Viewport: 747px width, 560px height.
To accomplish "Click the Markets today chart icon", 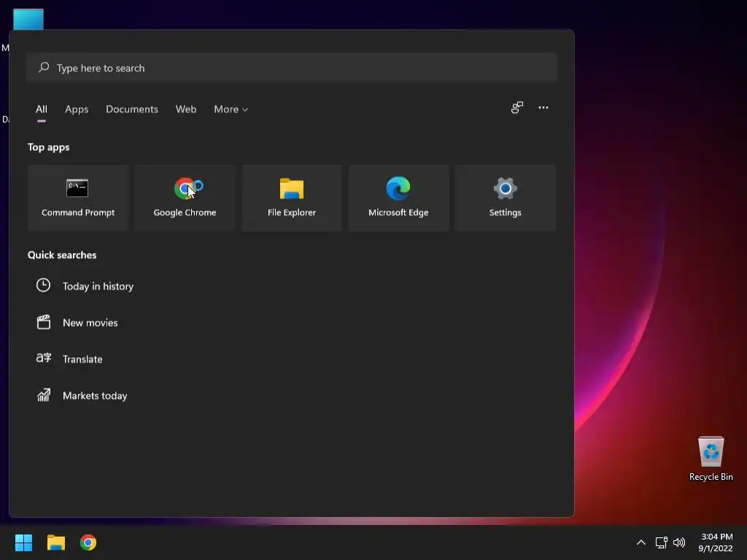I will click(43, 394).
